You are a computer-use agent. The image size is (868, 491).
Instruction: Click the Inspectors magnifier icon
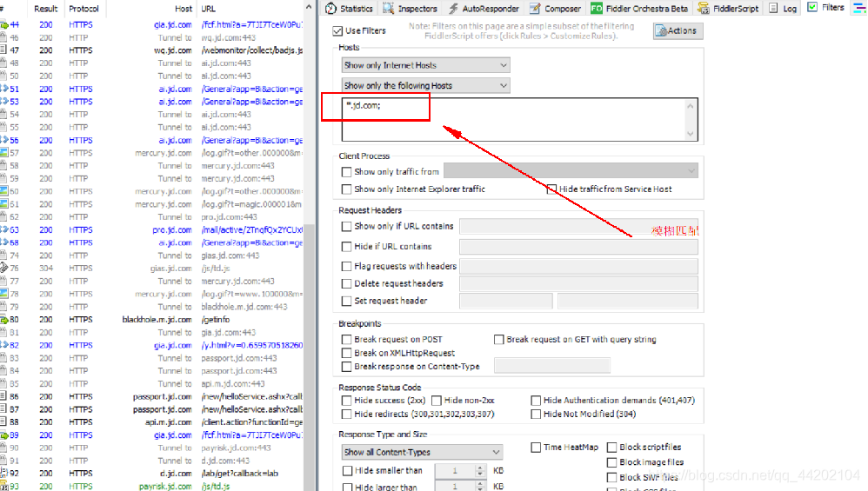point(389,9)
